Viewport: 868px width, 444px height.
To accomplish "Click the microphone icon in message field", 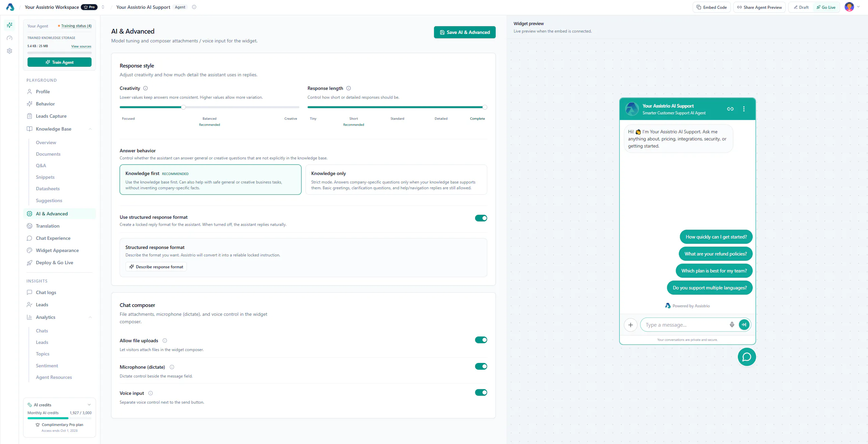I will pos(732,325).
